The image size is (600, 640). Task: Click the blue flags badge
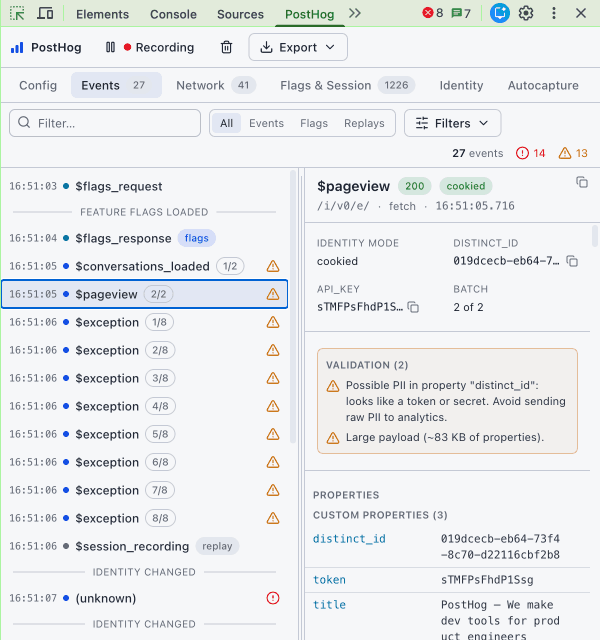click(196, 238)
